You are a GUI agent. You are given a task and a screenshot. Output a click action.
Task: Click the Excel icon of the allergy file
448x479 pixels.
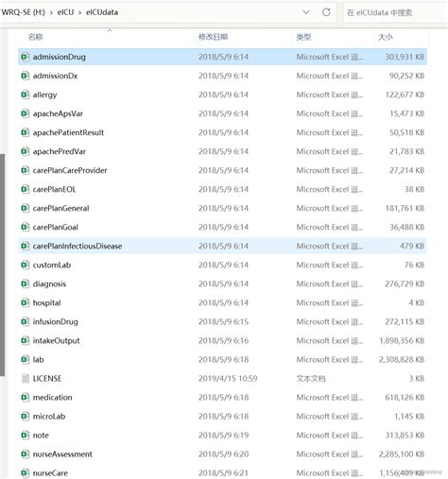(x=25, y=94)
